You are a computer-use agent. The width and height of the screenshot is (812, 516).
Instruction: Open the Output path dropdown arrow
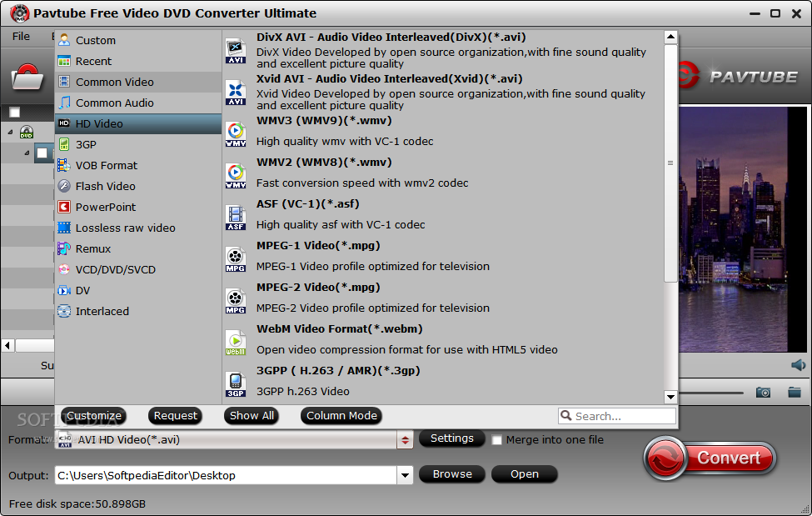coord(405,475)
